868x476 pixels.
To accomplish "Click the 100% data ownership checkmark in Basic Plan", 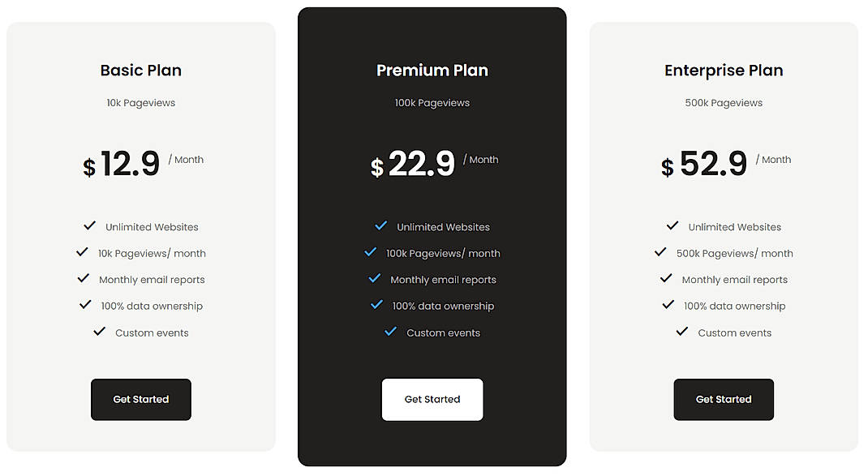I will tap(85, 306).
